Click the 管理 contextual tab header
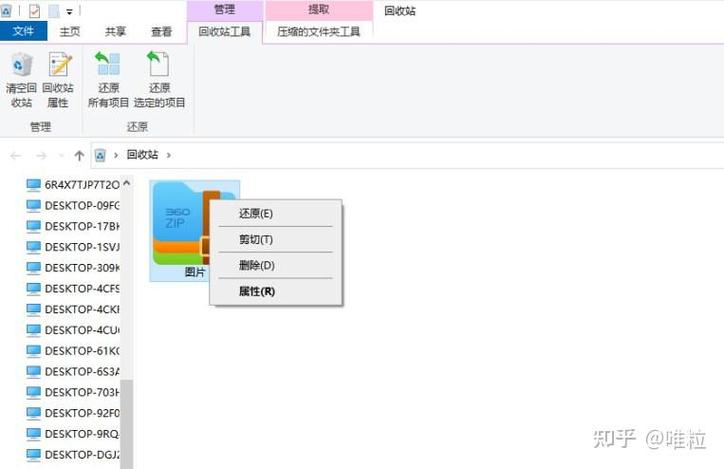This screenshot has height=469, width=724. click(x=225, y=10)
